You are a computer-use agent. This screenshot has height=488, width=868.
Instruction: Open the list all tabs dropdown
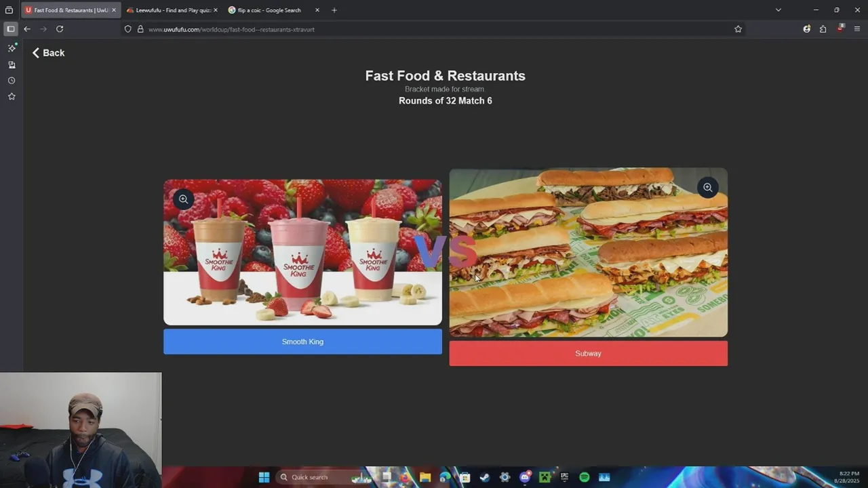click(x=778, y=10)
